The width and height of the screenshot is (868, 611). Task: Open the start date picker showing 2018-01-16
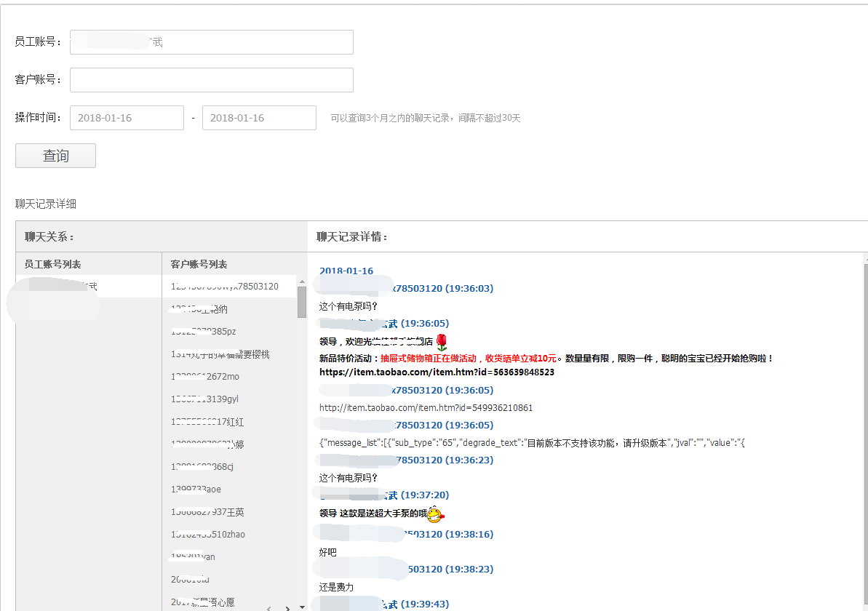(x=127, y=117)
